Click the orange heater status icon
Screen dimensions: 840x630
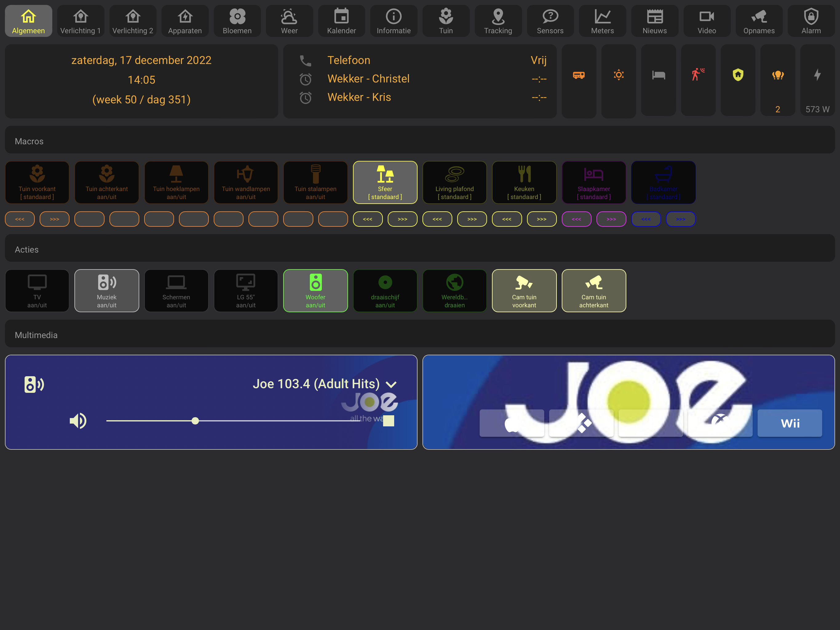[x=579, y=75]
